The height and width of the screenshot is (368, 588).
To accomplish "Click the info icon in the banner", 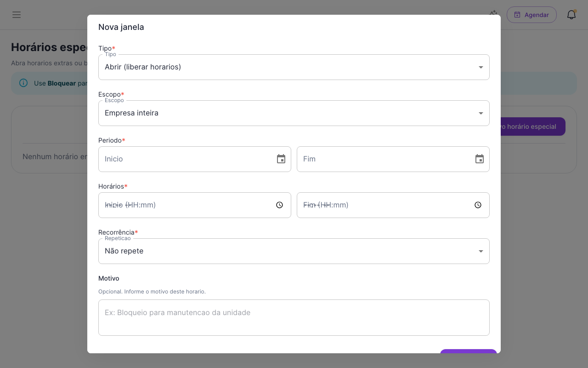I will (23, 83).
